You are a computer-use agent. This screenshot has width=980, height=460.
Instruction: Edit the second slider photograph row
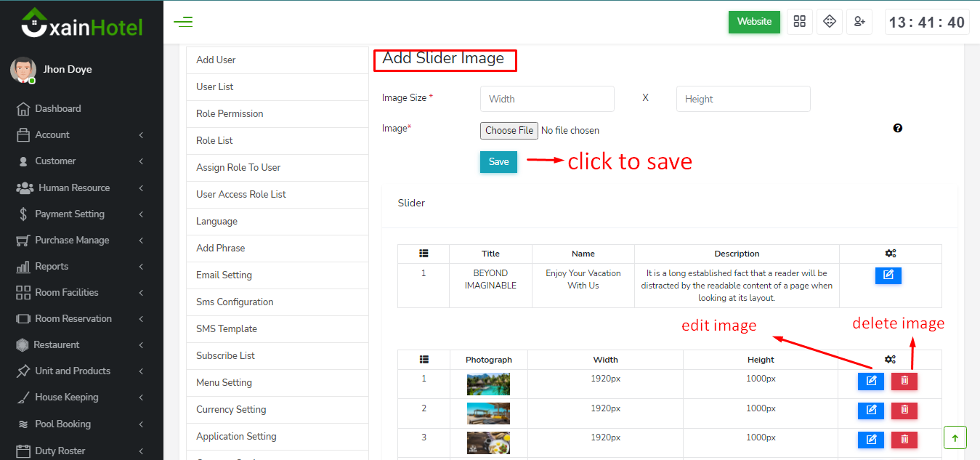870,411
